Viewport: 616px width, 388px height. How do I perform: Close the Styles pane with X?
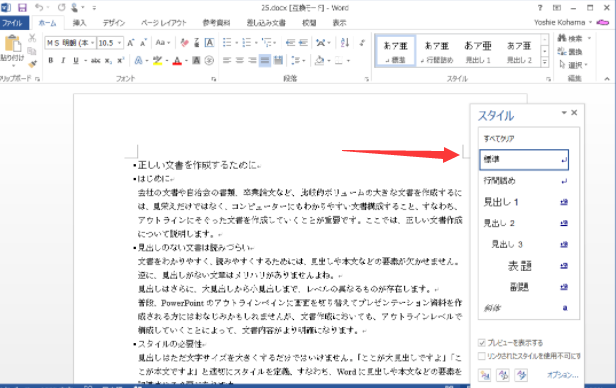[574, 113]
